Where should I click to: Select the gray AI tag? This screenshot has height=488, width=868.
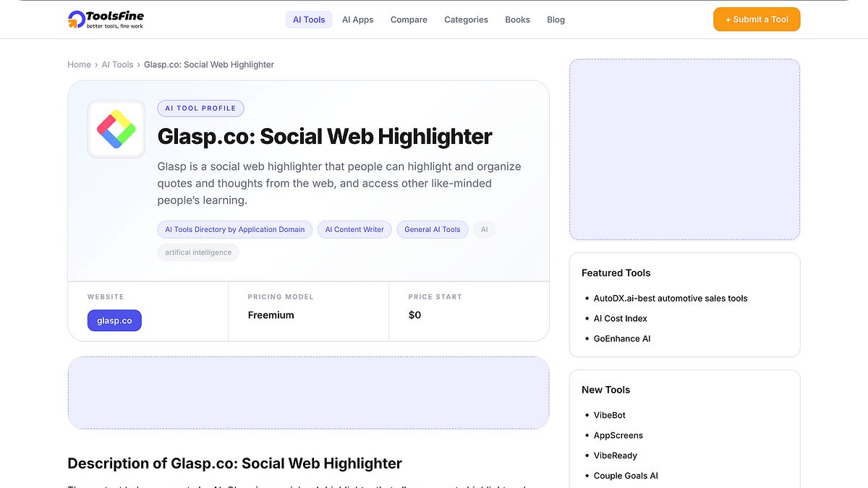tap(485, 230)
